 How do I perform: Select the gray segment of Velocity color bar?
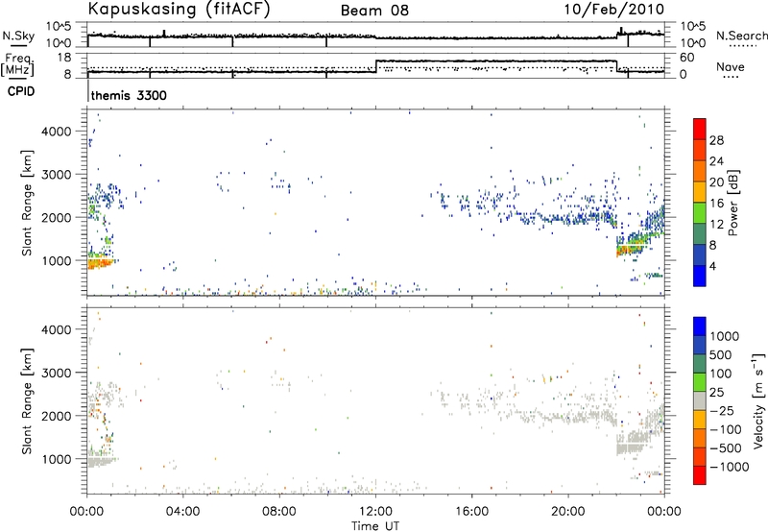pos(700,400)
